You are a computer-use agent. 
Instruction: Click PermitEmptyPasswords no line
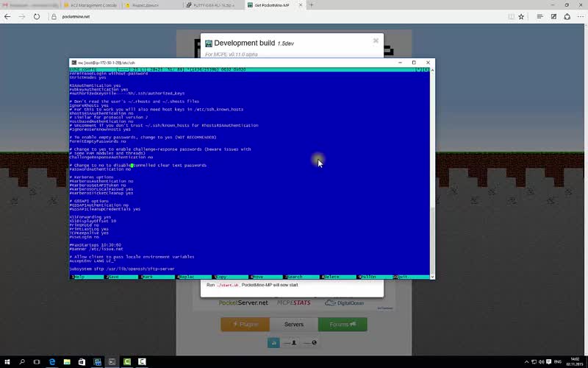98,141
